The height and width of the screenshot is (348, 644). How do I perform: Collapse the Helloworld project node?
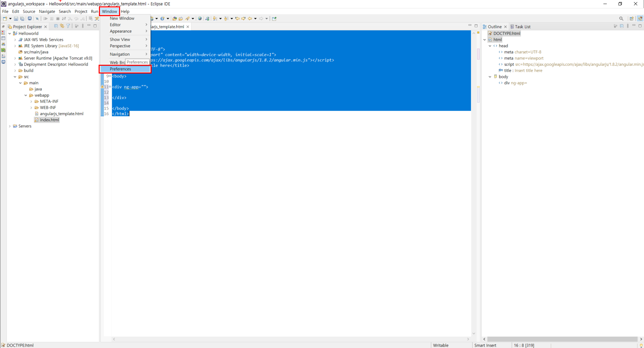(x=10, y=34)
